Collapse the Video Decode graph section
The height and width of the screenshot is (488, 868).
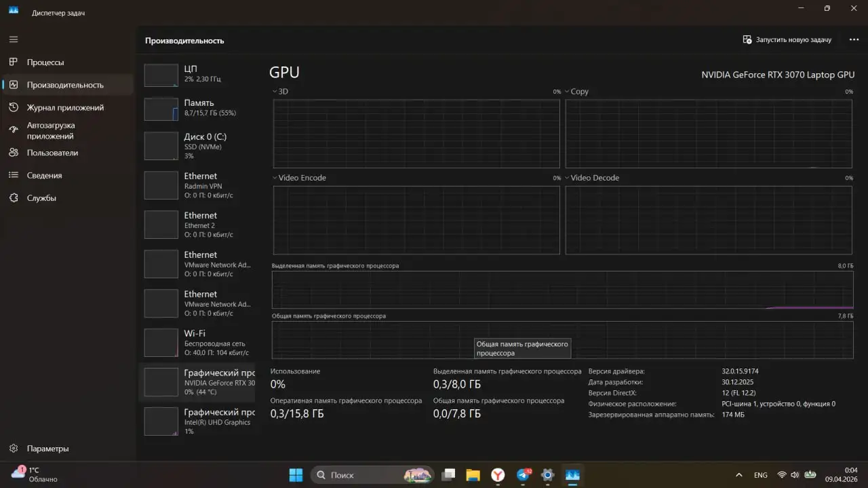coord(568,177)
